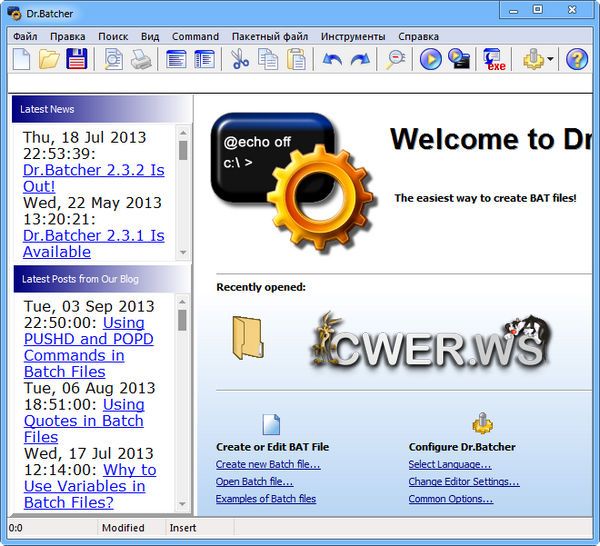The width and height of the screenshot is (600, 546).
Task: Click the 'Examples of Batch files' link
Action: (x=265, y=499)
